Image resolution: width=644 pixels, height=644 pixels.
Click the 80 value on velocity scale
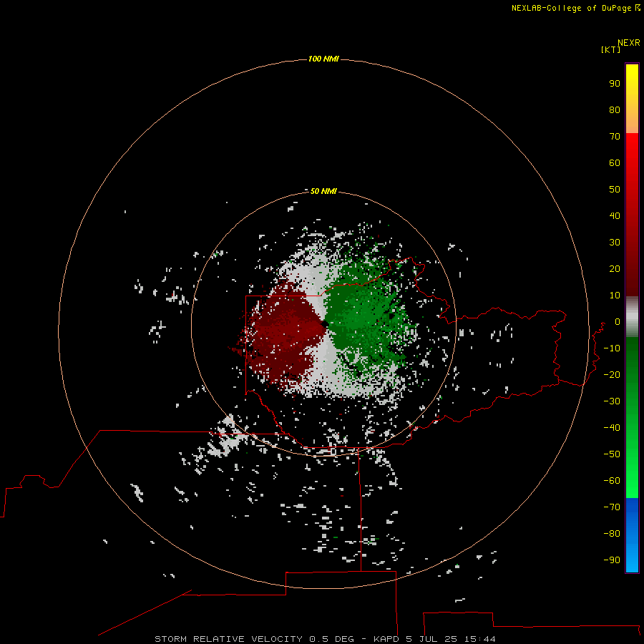pyautogui.click(x=615, y=109)
